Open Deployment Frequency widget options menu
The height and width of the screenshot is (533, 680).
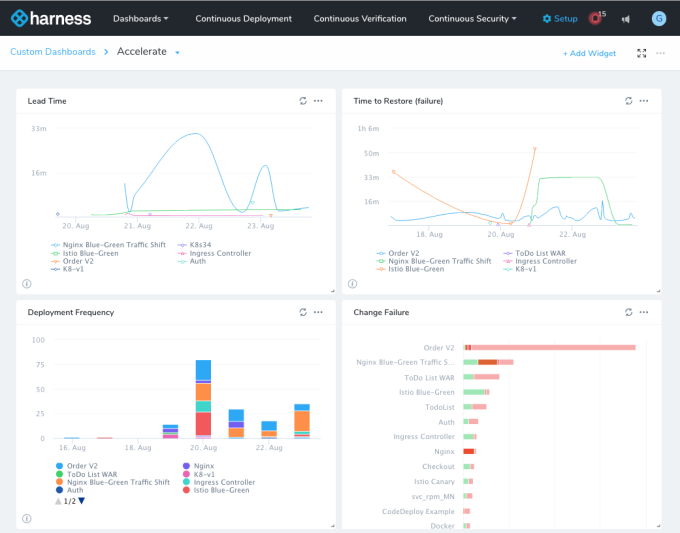[x=318, y=312]
